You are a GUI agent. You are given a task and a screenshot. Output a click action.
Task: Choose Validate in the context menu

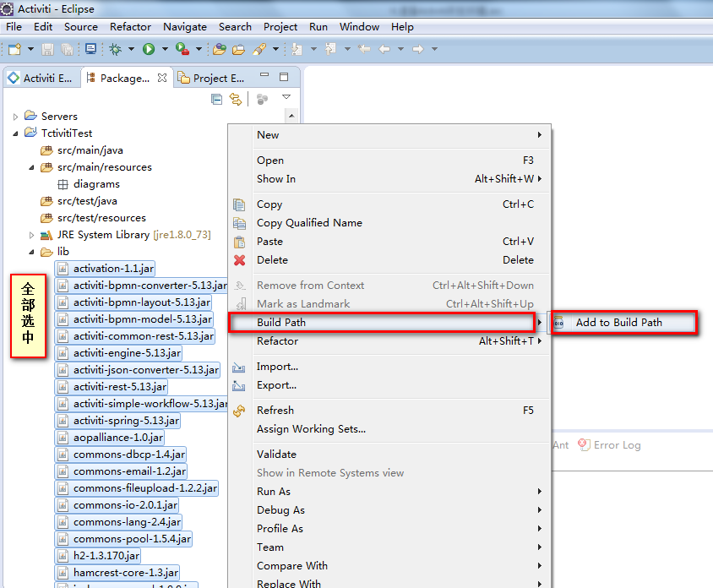pos(387,455)
